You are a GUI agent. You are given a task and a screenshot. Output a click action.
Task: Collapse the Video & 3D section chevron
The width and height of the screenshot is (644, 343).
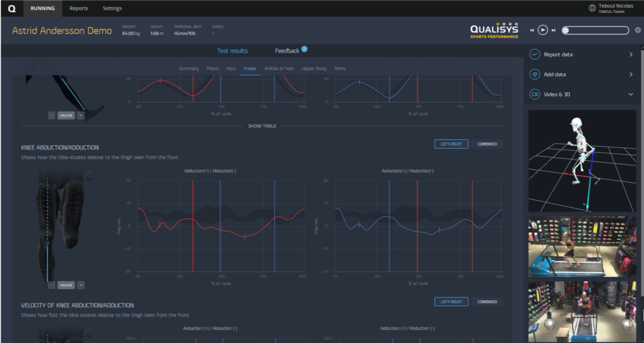tap(631, 94)
